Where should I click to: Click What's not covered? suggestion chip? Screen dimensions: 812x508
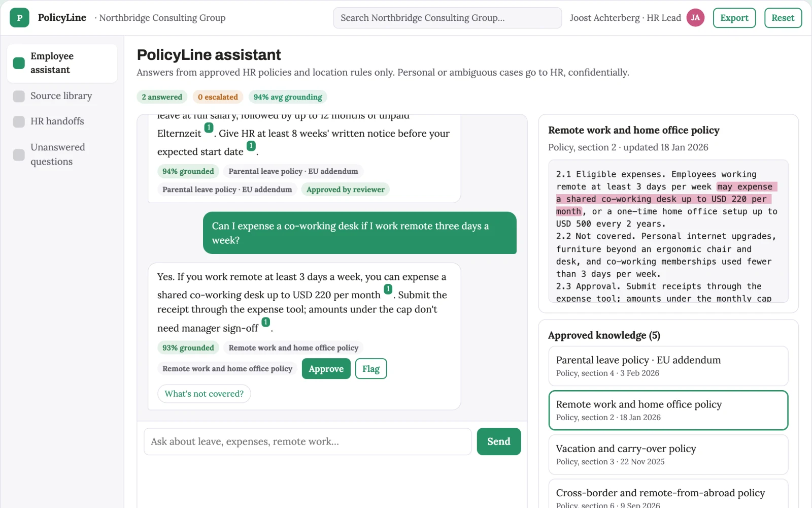coord(204,394)
